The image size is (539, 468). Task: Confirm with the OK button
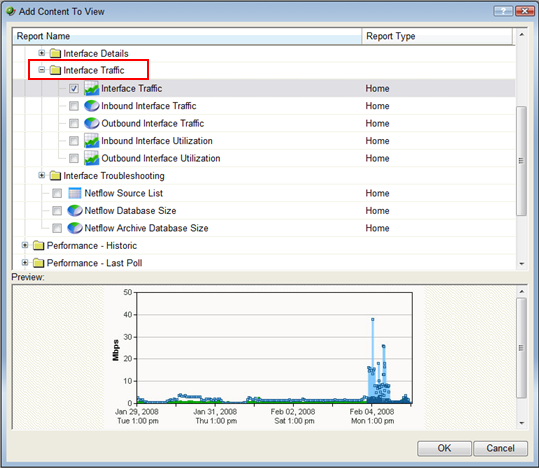[x=444, y=448]
